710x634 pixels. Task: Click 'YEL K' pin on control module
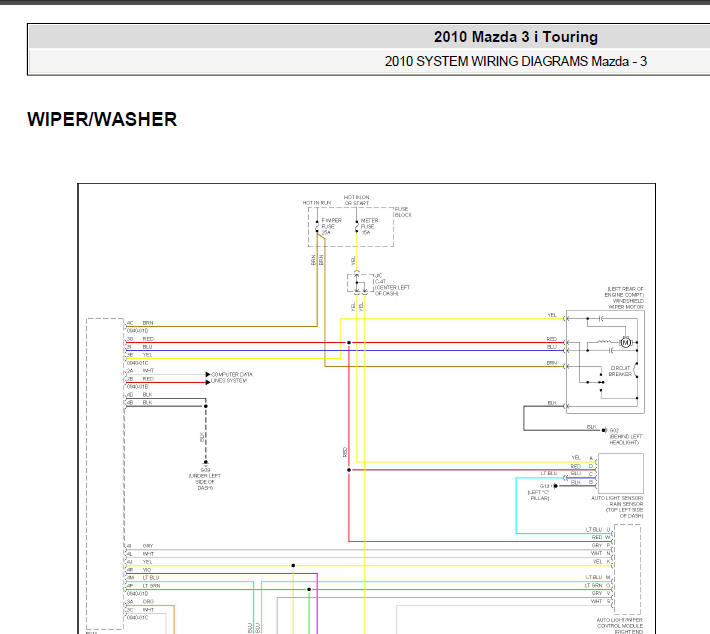[601, 562]
